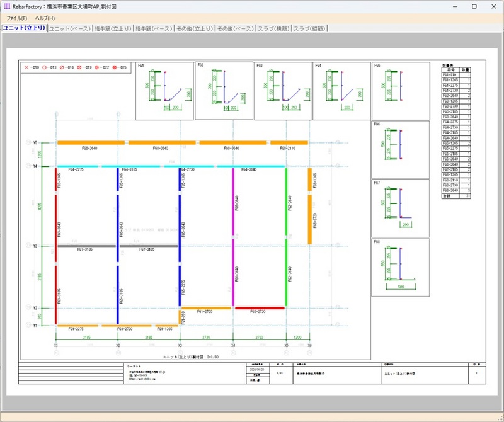Click the D16 rebar symbol in the legend
The height and width of the screenshot is (422, 504).
tap(62, 67)
